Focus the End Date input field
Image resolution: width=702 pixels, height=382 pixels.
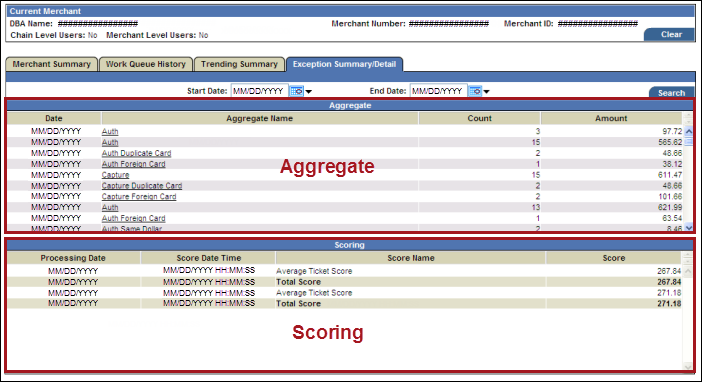pos(438,91)
